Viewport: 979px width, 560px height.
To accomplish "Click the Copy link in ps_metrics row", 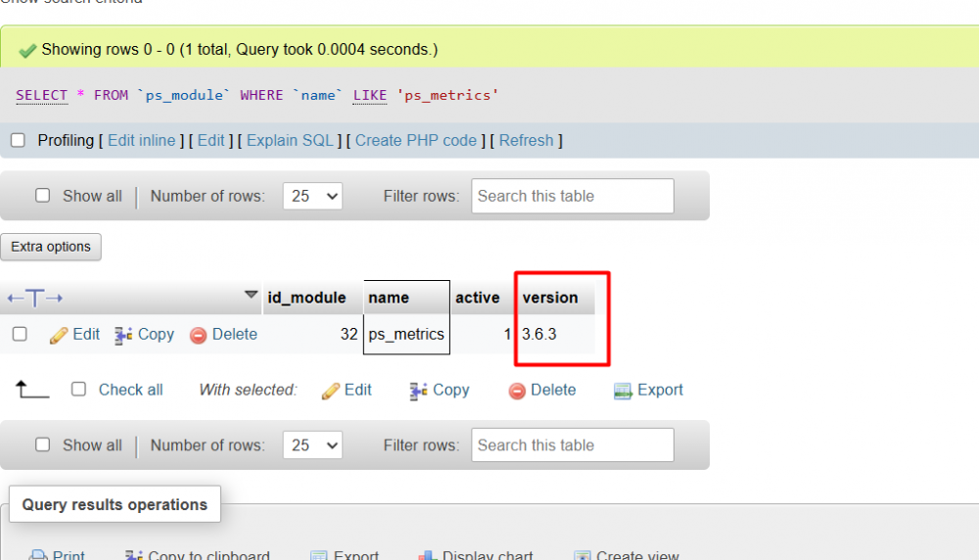I will pos(156,335).
